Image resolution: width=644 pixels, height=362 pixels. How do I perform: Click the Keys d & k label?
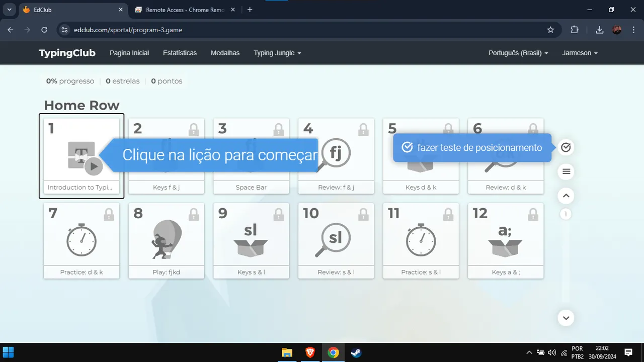pos(421,188)
